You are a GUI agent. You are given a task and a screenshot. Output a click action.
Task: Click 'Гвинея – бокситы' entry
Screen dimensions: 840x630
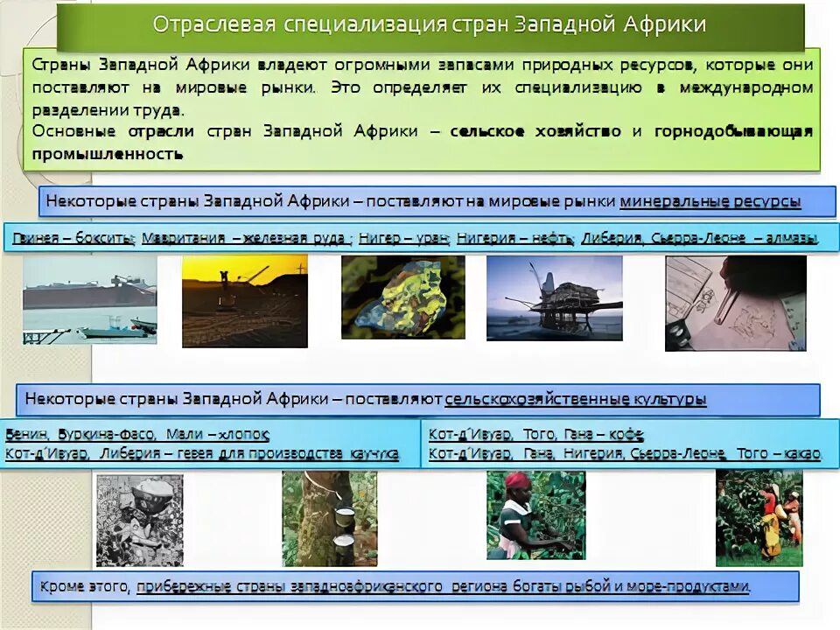[73, 238]
